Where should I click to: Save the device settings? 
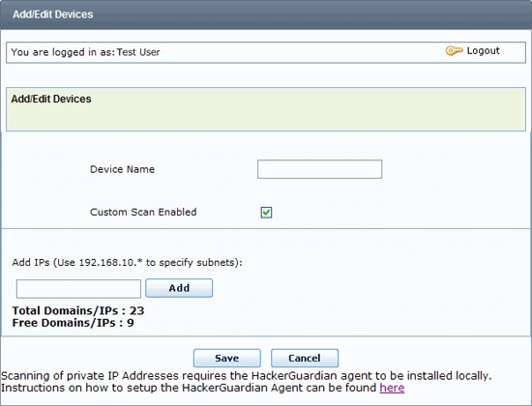click(227, 358)
